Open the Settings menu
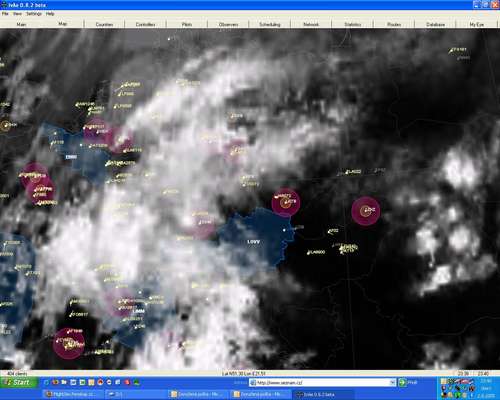This screenshot has height=400, width=500. tap(34, 14)
